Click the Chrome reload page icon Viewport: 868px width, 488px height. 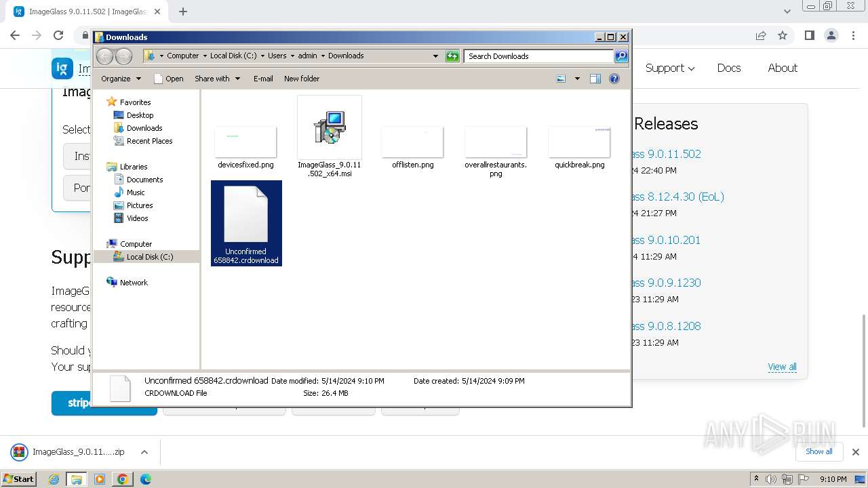58,35
